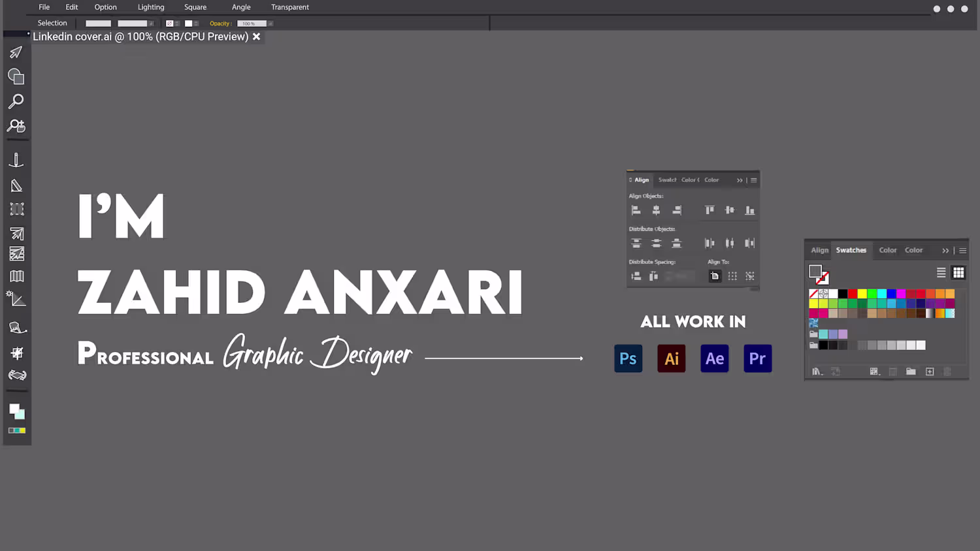The image size is (980, 551).
Task: Click New Swatch icon in Swatches panel
Action: (930, 371)
